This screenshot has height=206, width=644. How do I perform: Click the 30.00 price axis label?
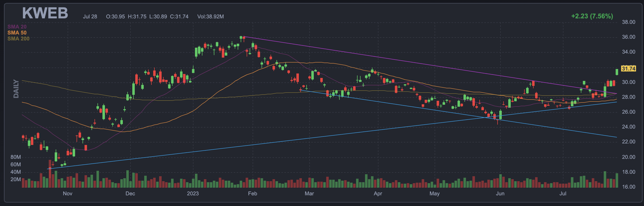pos(629,82)
